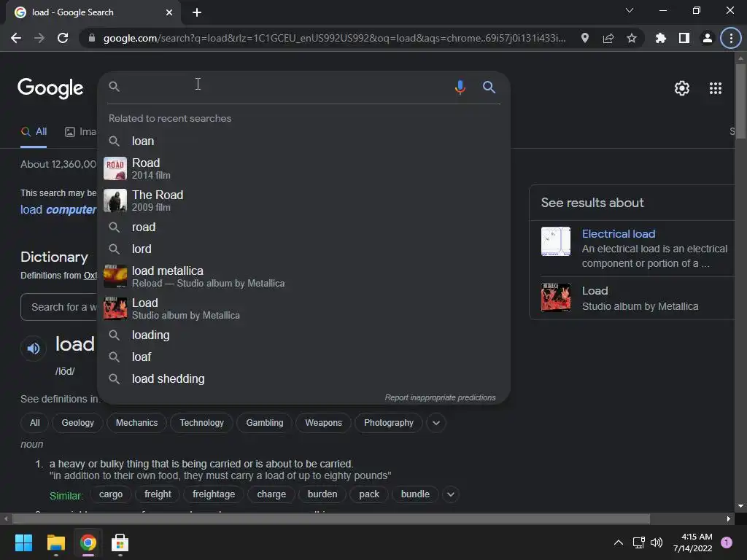
Task: Click inside the Google search input field
Action: pos(286,86)
